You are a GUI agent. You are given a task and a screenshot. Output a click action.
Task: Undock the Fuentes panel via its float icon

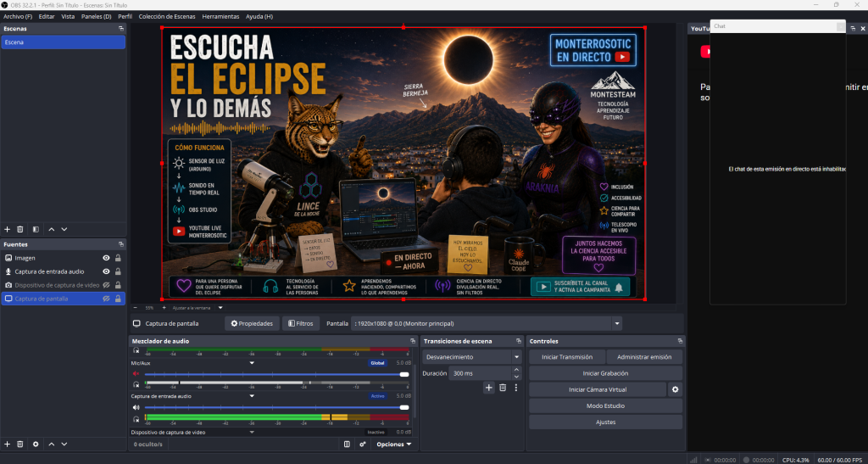[x=120, y=244]
